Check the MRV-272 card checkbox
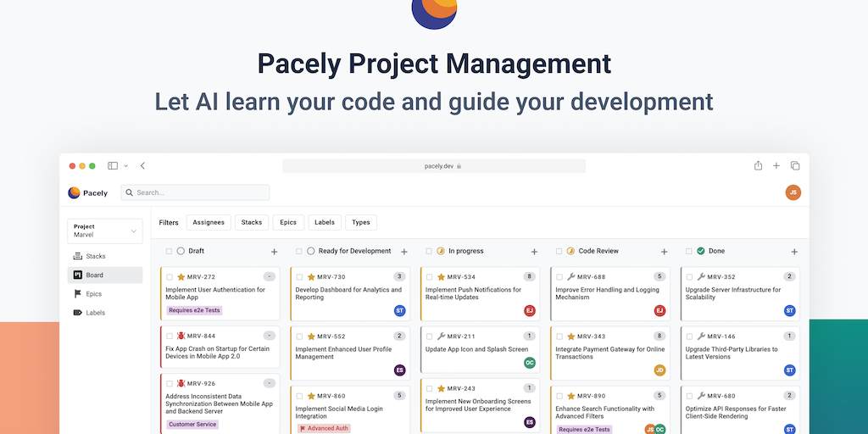This screenshot has width=868, height=434. pos(170,276)
